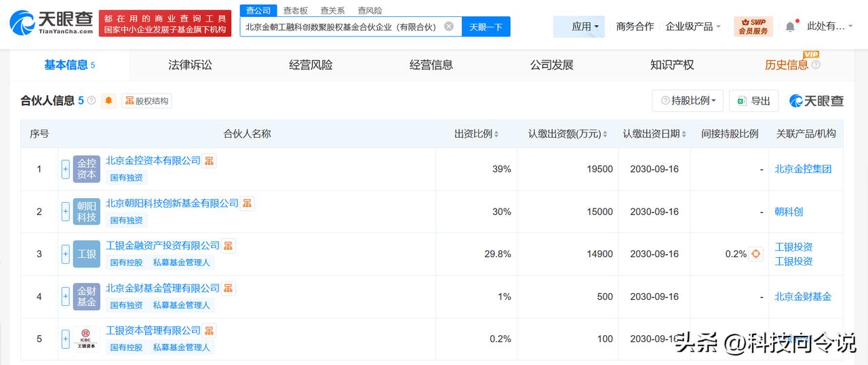The image size is (868, 365).
Task: Open the 持股比例 dropdown
Action: click(688, 100)
